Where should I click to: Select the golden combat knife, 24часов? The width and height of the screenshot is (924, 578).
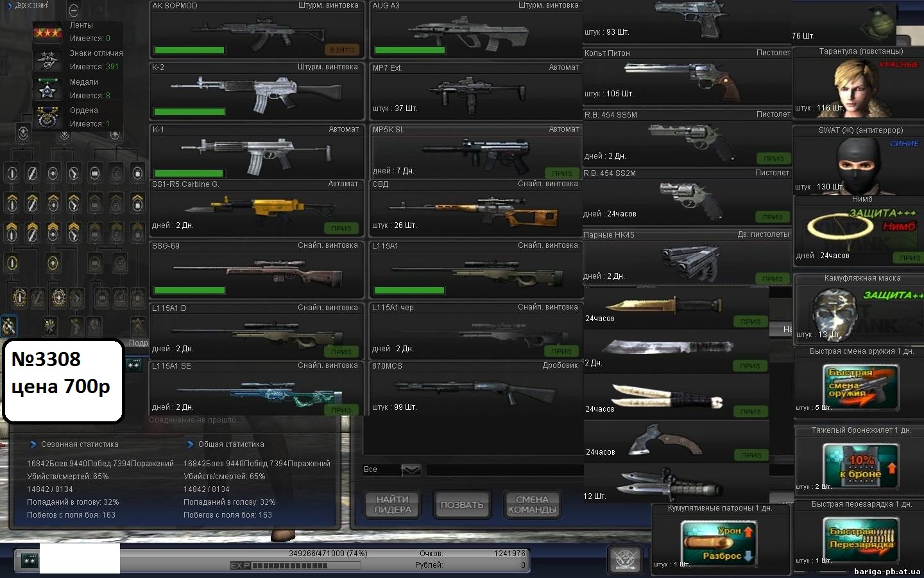pyautogui.click(x=676, y=307)
